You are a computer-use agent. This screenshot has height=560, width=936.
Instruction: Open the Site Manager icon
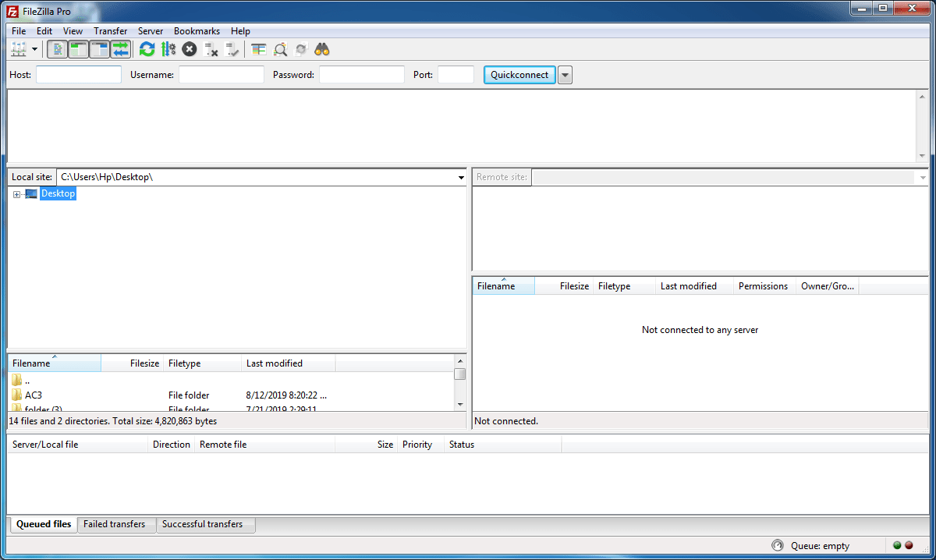click(19, 49)
